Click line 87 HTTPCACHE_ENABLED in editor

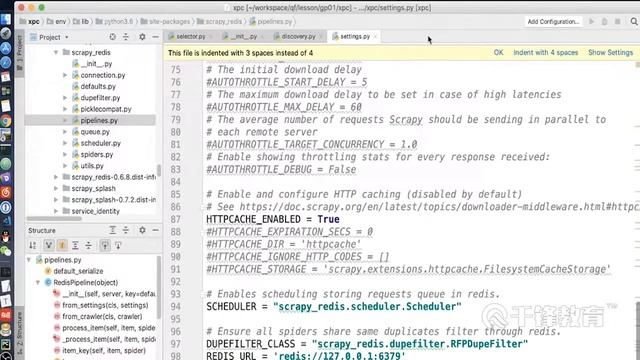tap(273, 219)
